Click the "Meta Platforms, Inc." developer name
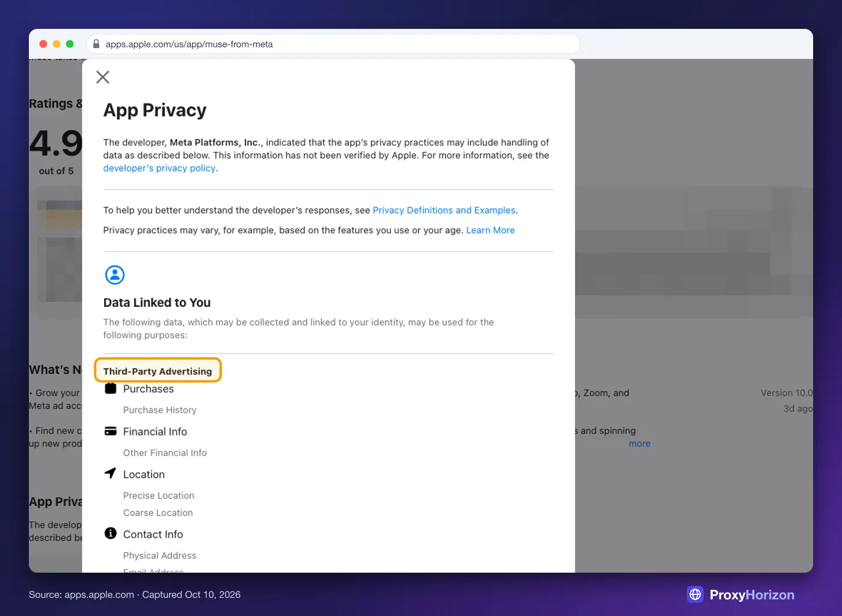 coord(215,143)
